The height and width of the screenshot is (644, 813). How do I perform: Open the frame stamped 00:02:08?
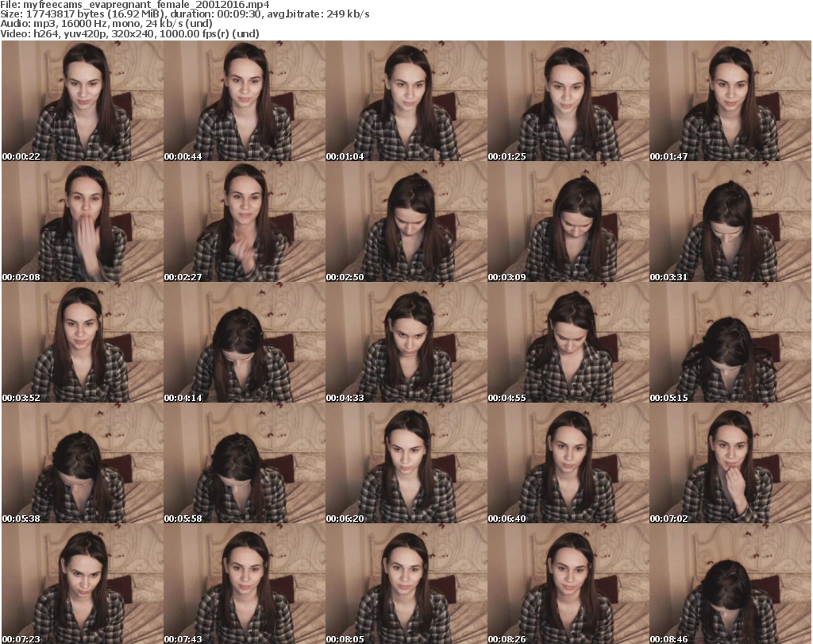83,222
